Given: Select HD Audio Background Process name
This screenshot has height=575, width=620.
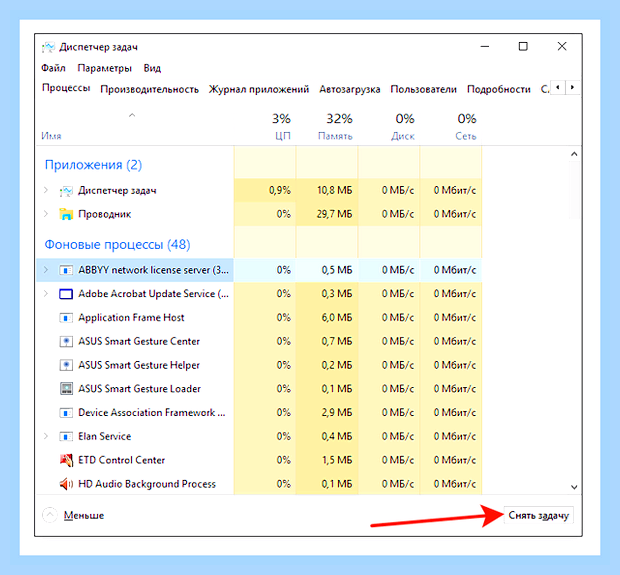Looking at the screenshot, I should (147, 484).
